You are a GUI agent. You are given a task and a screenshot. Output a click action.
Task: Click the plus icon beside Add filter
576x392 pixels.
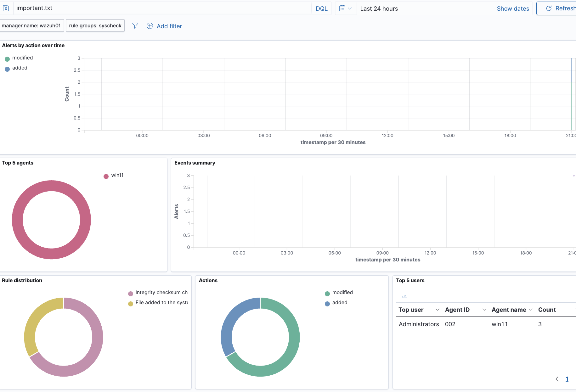click(150, 26)
